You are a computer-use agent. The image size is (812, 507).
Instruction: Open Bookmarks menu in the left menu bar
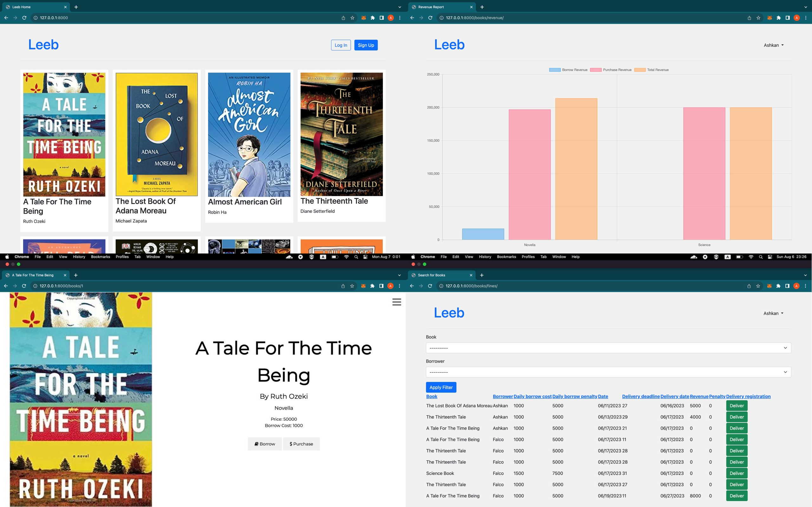(x=100, y=257)
